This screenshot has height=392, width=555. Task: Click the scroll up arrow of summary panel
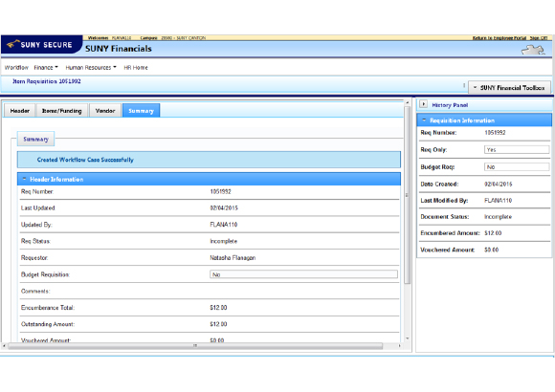pyautogui.click(x=407, y=102)
